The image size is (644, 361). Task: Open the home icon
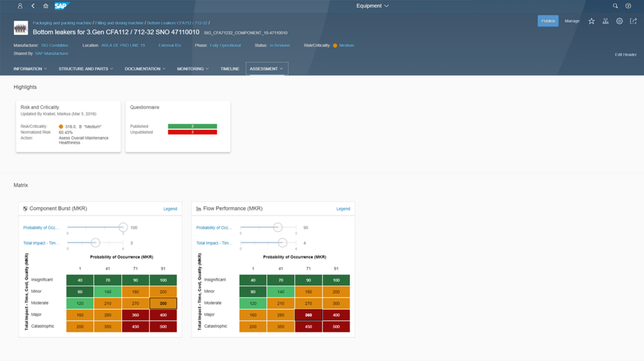click(x=46, y=6)
